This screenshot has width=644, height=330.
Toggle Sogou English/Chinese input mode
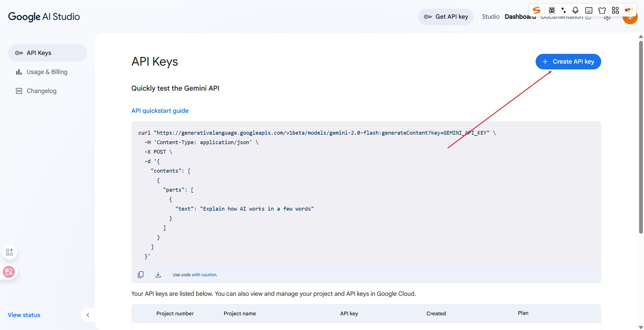(x=551, y=10)
